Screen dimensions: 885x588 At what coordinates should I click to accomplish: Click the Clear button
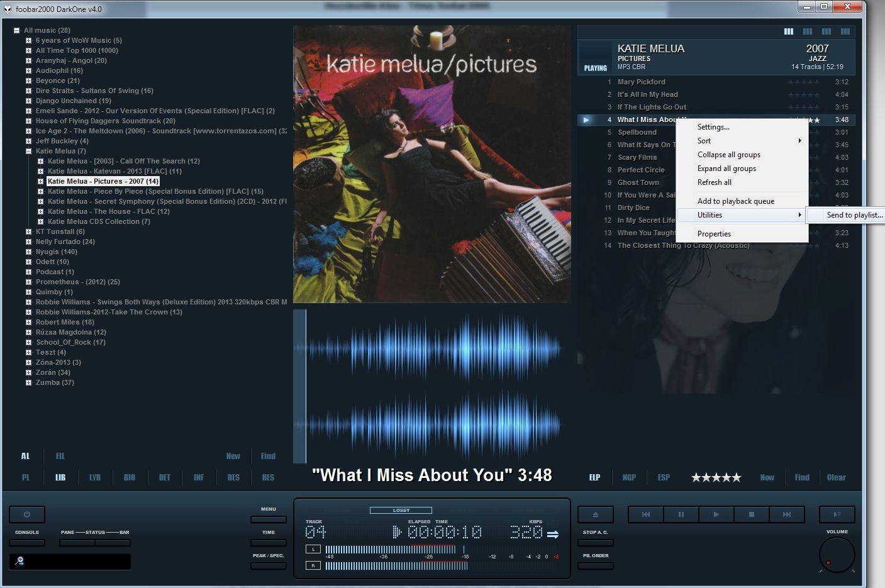(837, 477)
